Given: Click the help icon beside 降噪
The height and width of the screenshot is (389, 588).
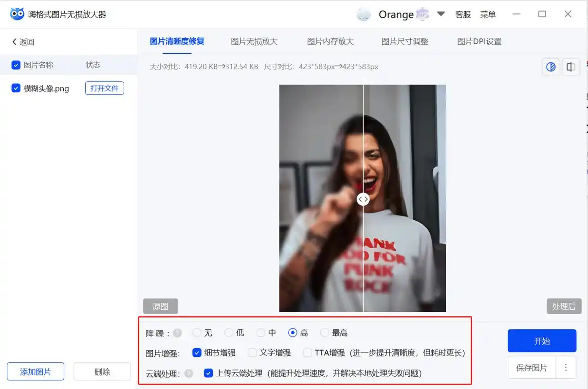Looking at the screenshot, I should pos(178,333).
